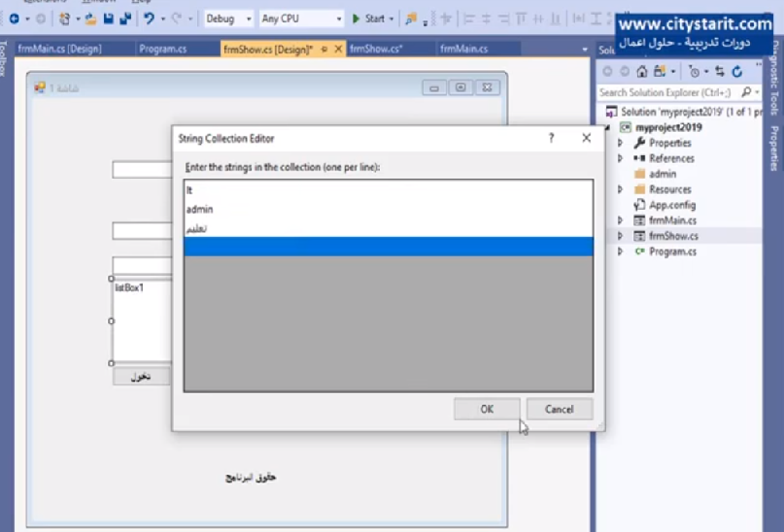Image resolution: width=784 pixels, height=532 pixels.
Task: Click the Solution Explorer back arrow icon
Action: coord(607,72)
